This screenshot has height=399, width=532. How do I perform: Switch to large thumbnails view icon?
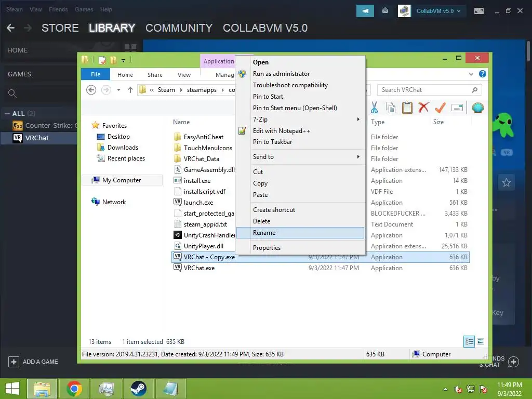point(481,341)
